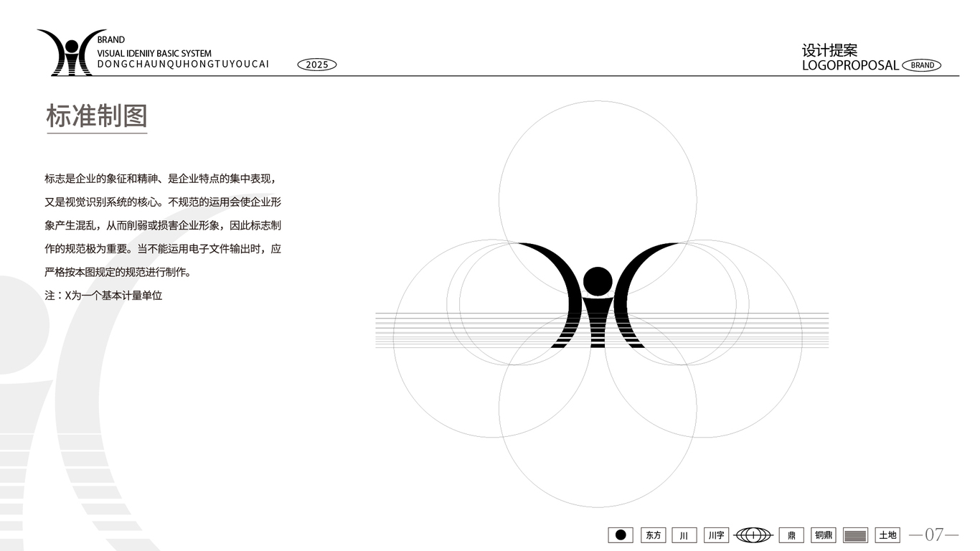Click the main black logo mark in the diagram
The height and width of the screenshot is (551, 980).
click(598, 296)
